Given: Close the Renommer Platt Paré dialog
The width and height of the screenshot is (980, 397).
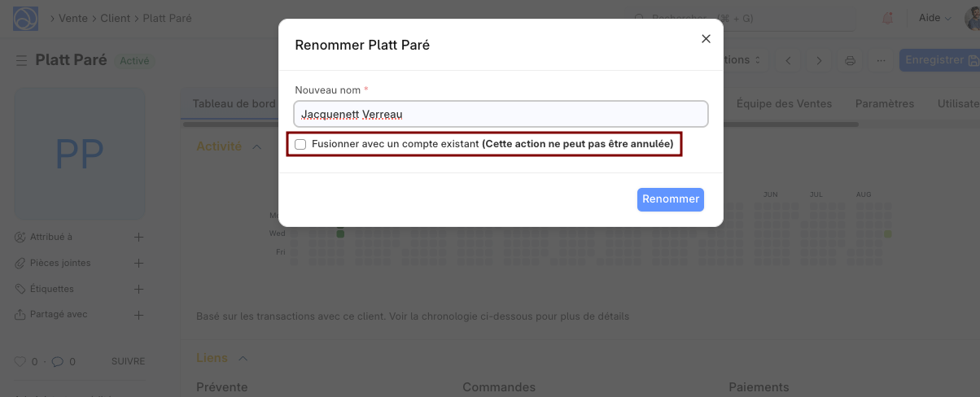Looking at the screenshot, I should [x=706, y=39].
